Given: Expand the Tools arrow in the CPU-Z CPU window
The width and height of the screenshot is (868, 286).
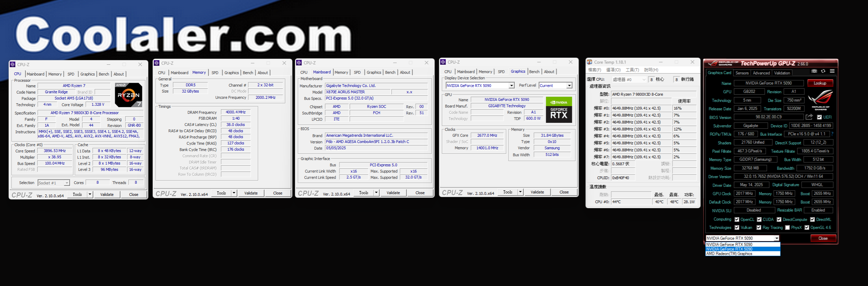Looking at the screenshot, I should [x=90, y=194].
